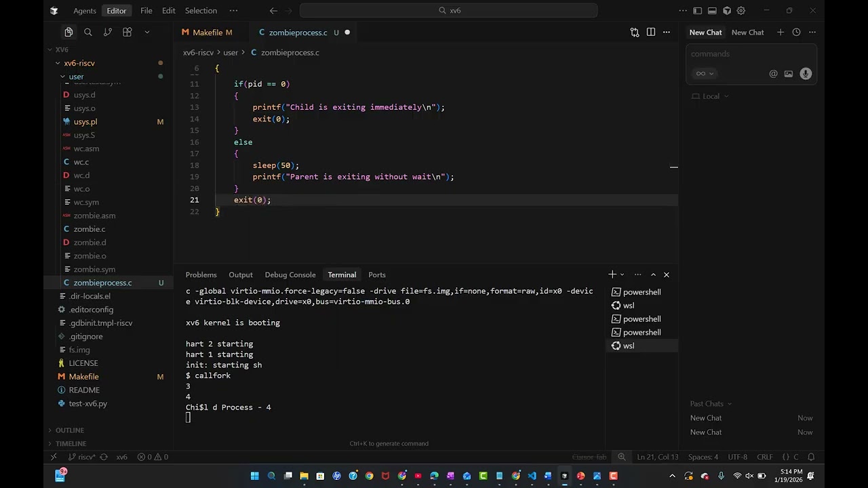Select the last wsl terminal

642,346
